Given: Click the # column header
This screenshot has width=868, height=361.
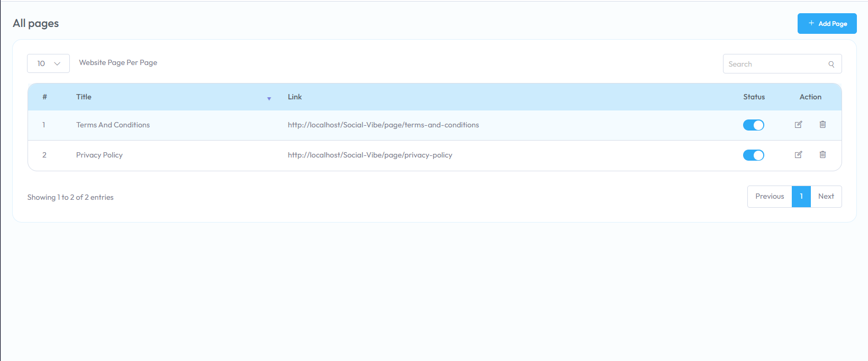Looking at the screenshot, I should (45, 97).
